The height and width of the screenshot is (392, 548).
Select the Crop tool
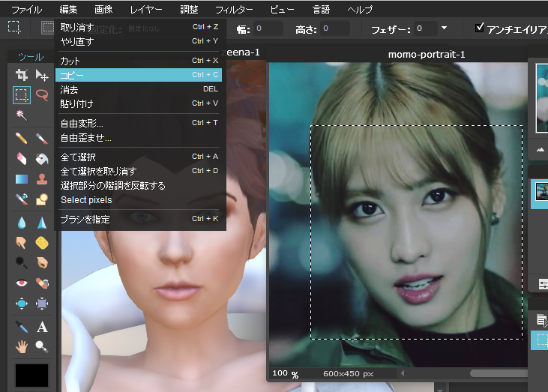pos(22,75)
